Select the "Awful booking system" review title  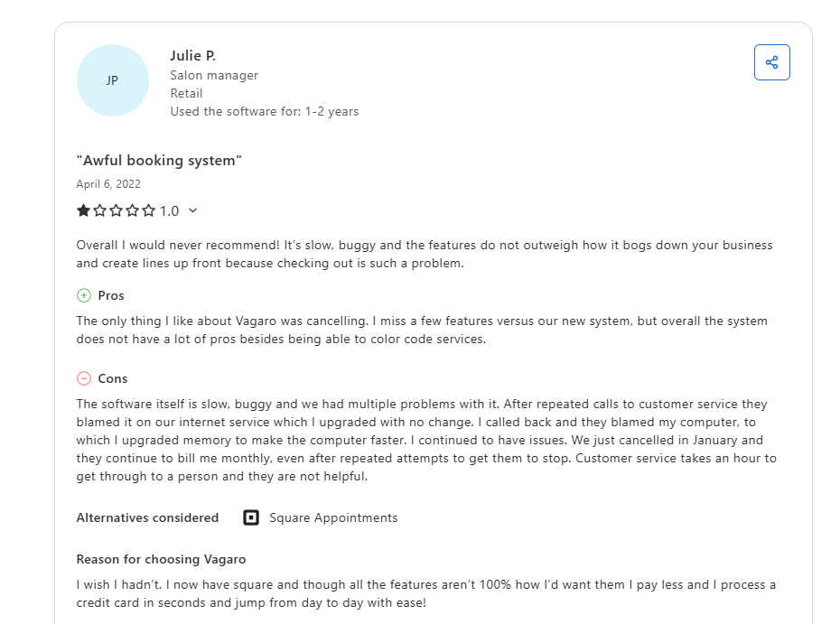click(x=159, y=161)
